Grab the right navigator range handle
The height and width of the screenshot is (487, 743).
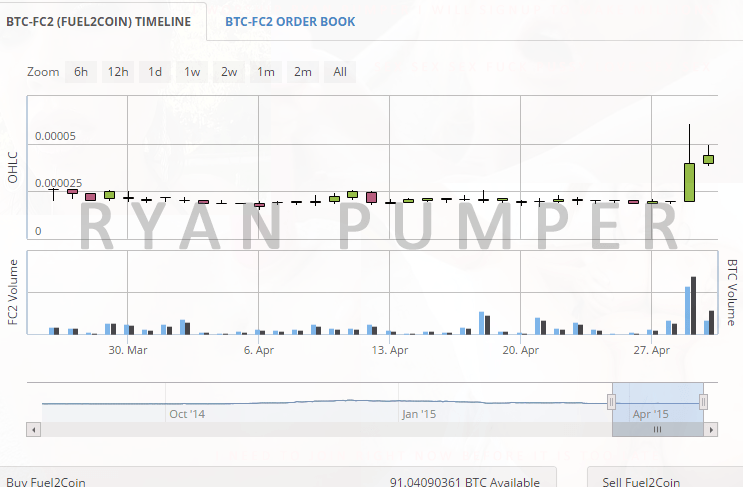tap(704, 402)
